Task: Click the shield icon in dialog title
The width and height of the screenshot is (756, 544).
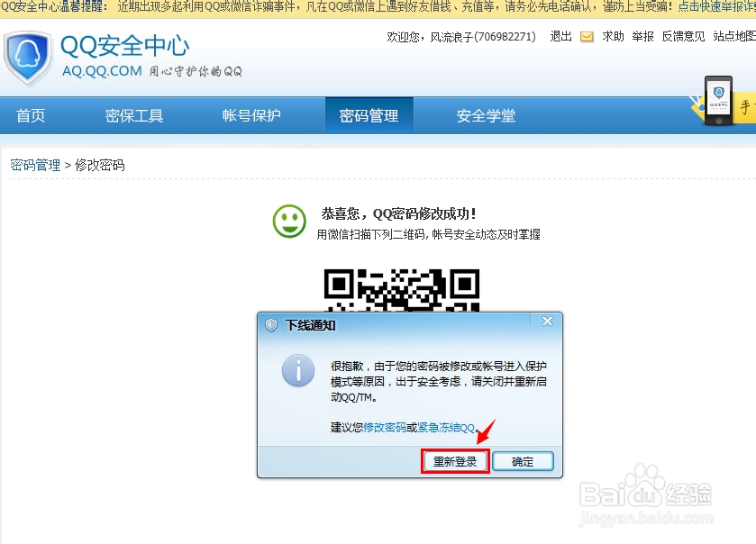Action: [271, 325]
